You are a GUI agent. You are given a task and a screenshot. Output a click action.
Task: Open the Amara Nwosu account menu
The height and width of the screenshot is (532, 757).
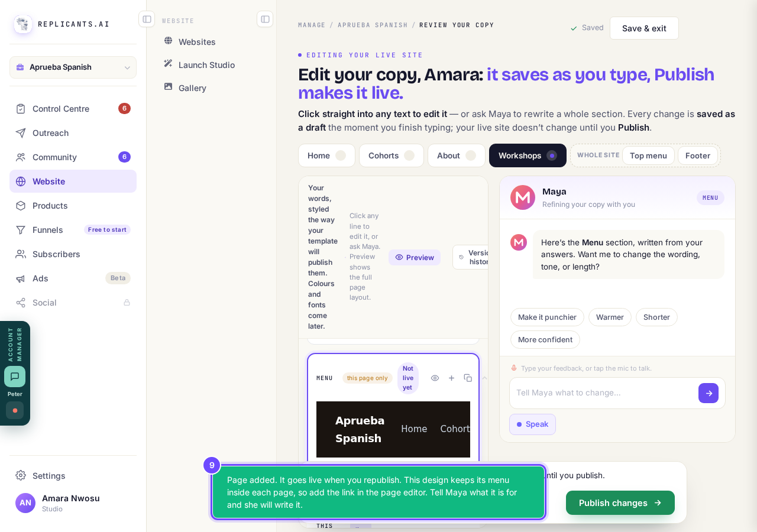(73, 503)
